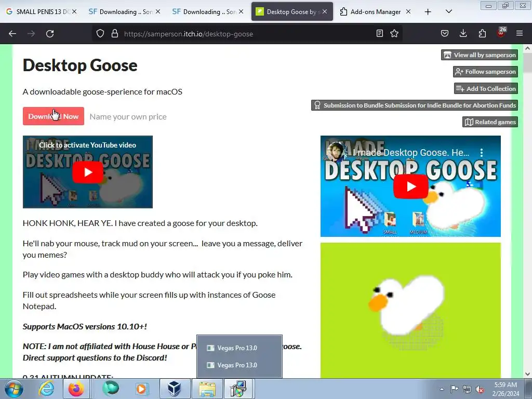Click Add To Collection button
The width and height of the screenshot is (532, 399).
[486, 88]
